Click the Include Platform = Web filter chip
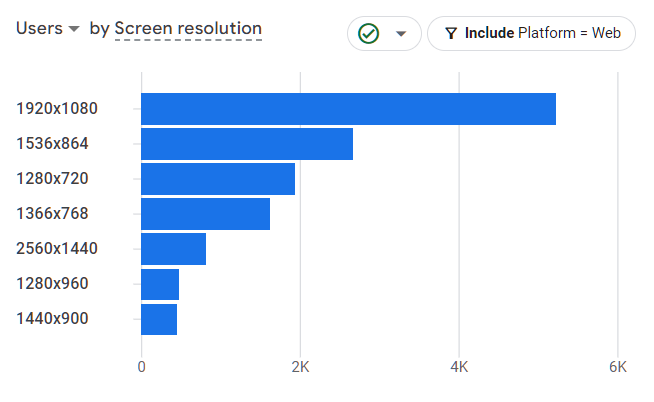The image size is (654, 402). pos(531,33)
